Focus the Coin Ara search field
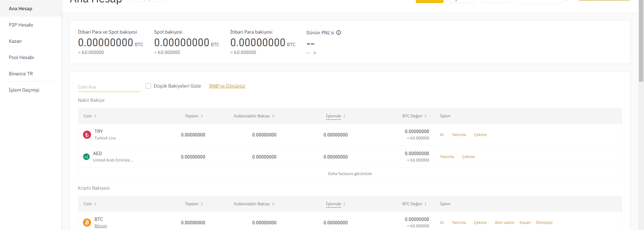Screen dimensions: 644x230 [109, 87]
